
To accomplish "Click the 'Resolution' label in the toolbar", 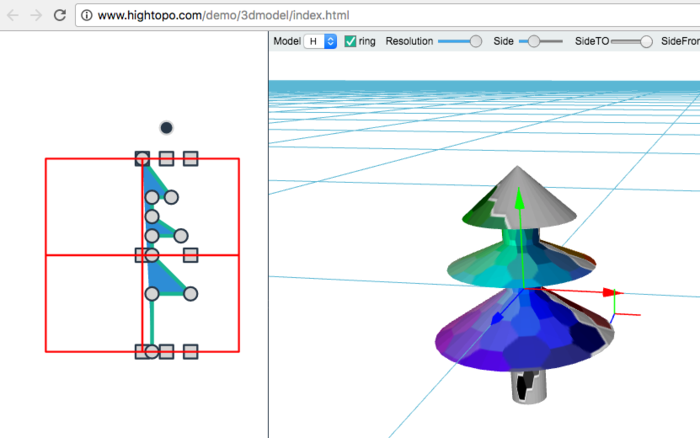I will click(x=409, y=41).
